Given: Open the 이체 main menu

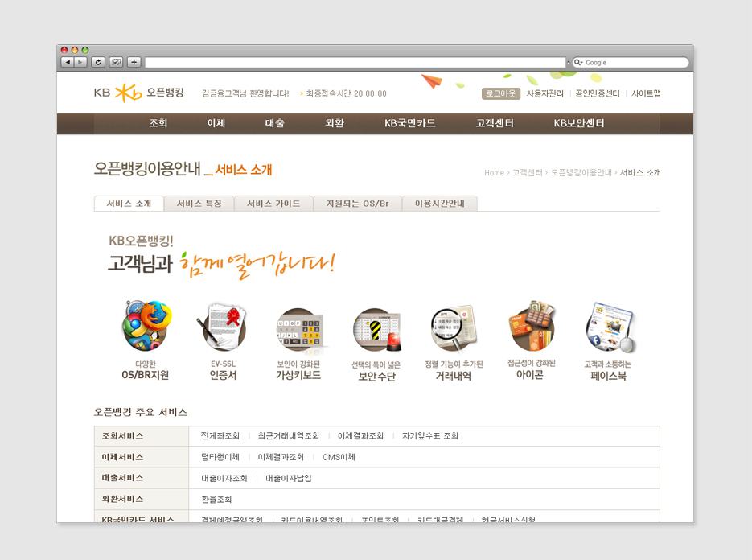Looking at the screenshot, I should click(x=216, y=123).
